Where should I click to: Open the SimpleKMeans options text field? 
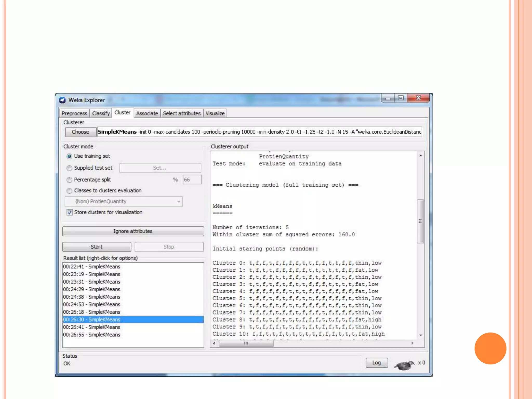coord(259,132)
